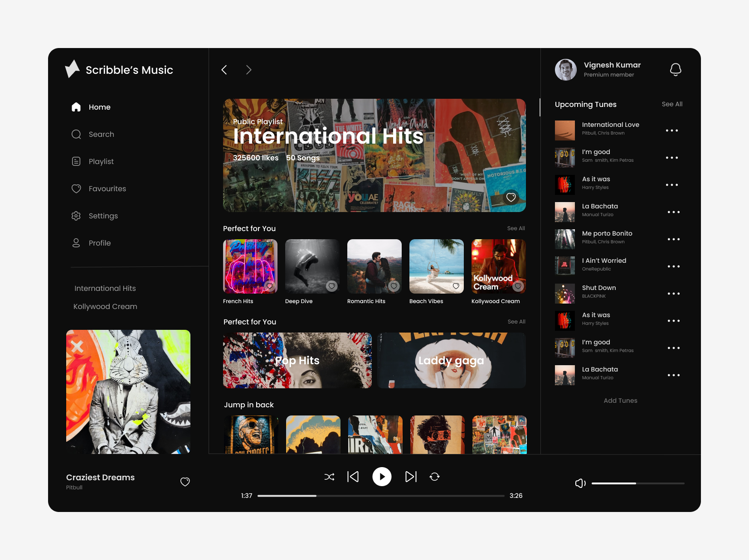The width and height of the screenshot is (749, 560).
Task: Open options for first As it was
Action: click(672, 185)
